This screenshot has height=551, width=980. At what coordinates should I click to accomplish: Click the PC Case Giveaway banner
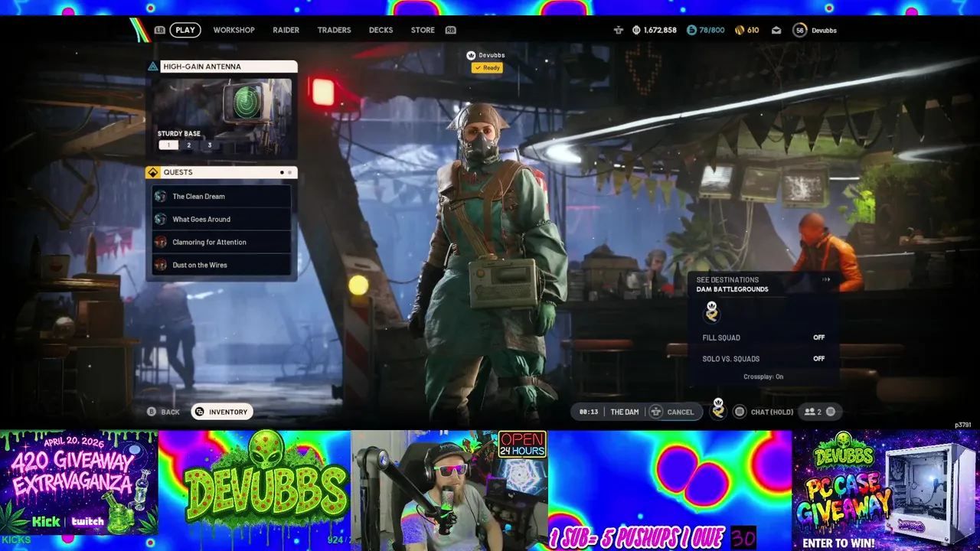(x=886, y=491)
